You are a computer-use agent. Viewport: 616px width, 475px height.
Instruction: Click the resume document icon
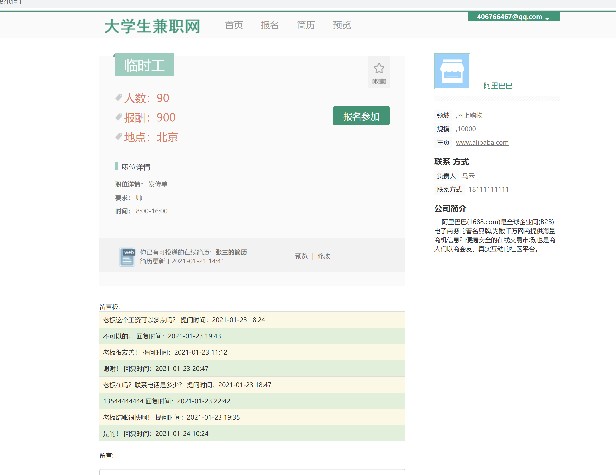[x=127, y=256]
